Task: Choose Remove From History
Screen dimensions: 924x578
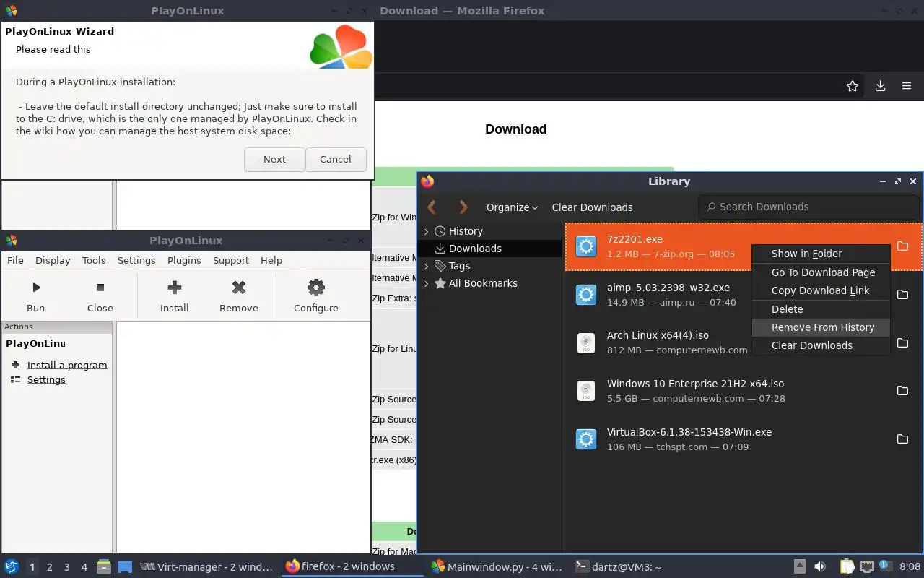Action: click(821, 327)
